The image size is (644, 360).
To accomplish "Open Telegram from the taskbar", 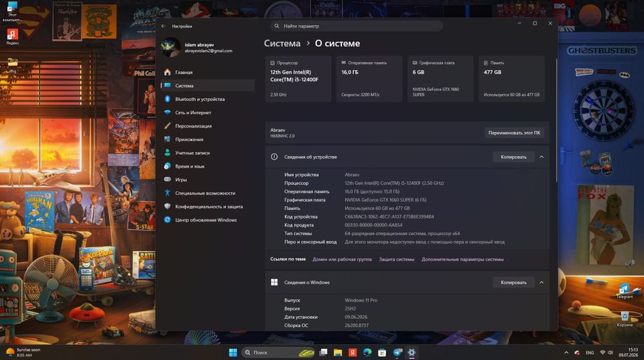I will [x=397, y=352].
